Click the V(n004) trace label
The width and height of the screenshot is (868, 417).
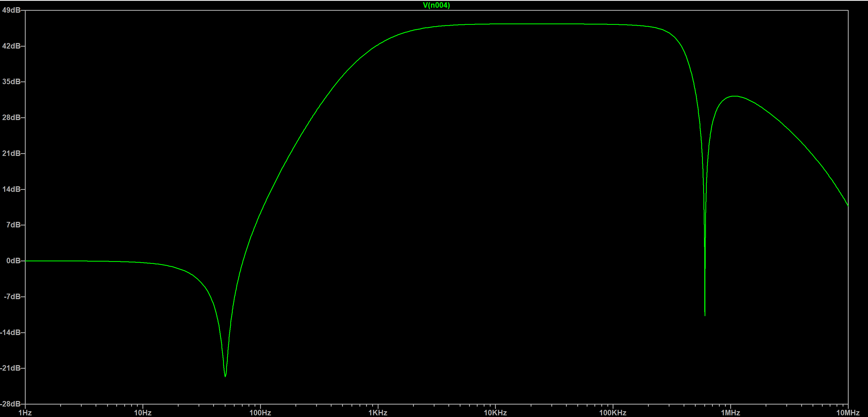tap(436, 5)
